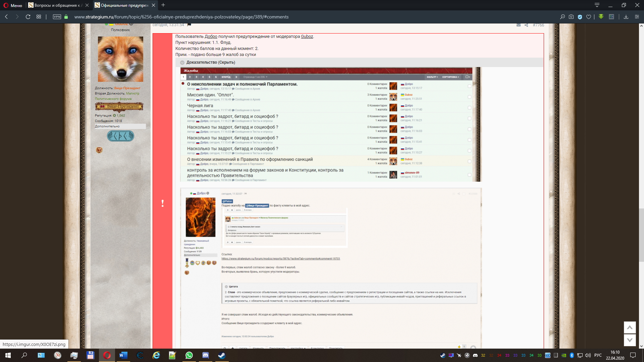644x362 pixels.
Task: Close the 'Вопросы и обращения' tab
Action: 87,5
